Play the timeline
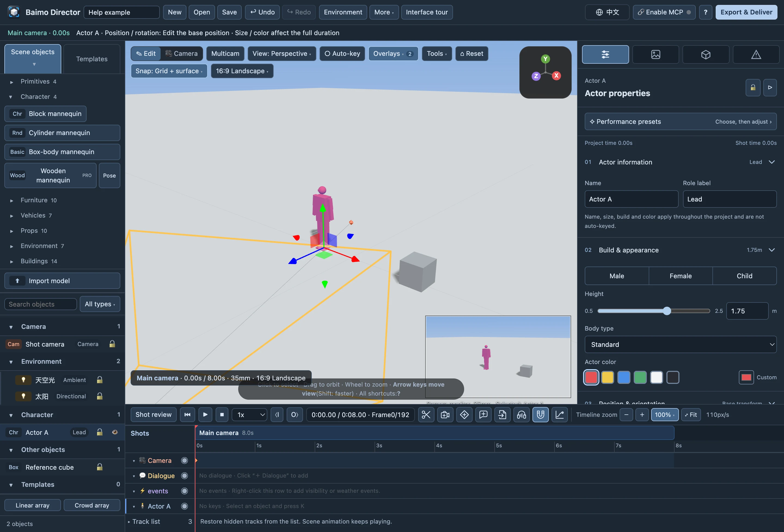 click(x=205, y=415)
